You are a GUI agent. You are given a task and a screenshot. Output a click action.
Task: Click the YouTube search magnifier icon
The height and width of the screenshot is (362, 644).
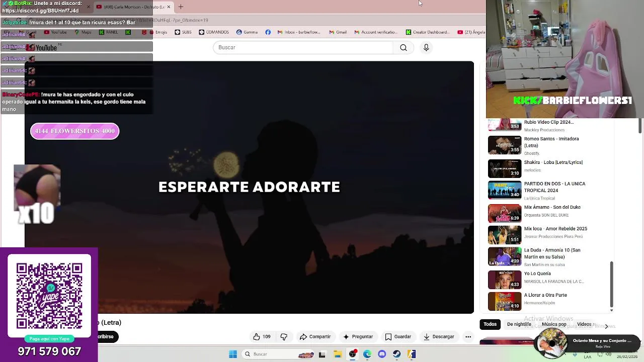click(403, 47)
